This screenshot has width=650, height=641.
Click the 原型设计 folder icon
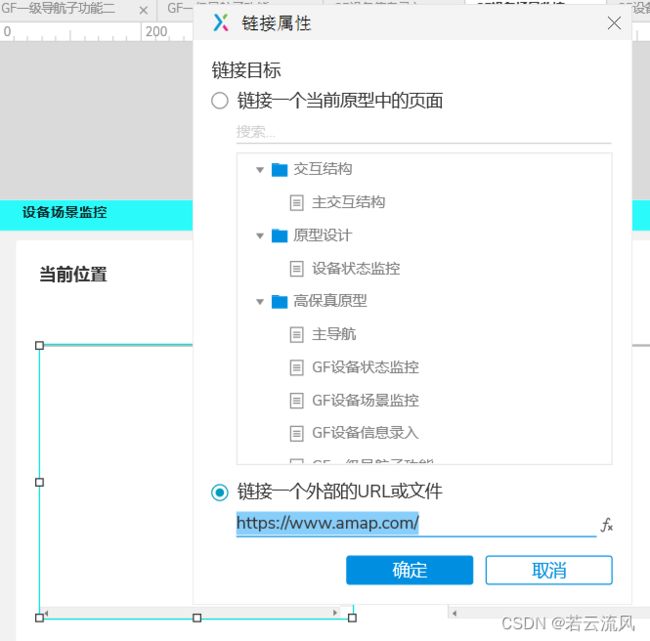(279, 236)
